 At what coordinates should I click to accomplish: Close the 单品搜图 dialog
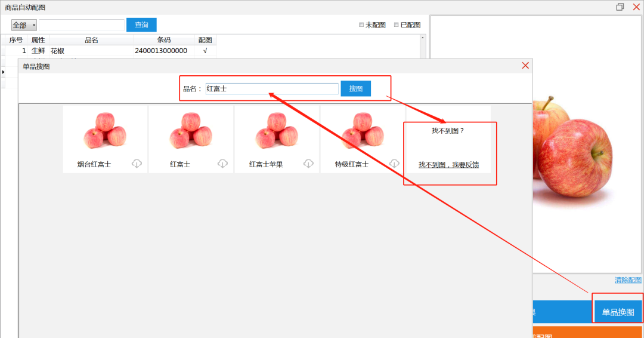coord(525,66)
